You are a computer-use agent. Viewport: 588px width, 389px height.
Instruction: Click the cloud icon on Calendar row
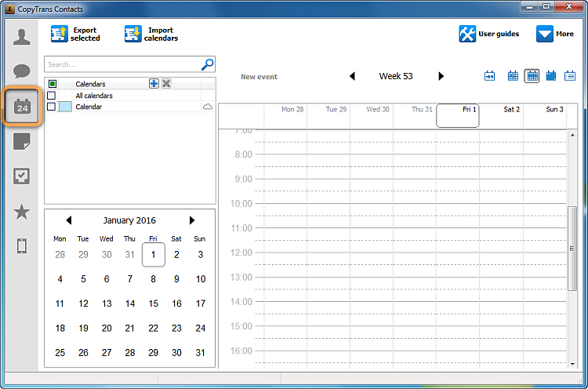[208, 107]
